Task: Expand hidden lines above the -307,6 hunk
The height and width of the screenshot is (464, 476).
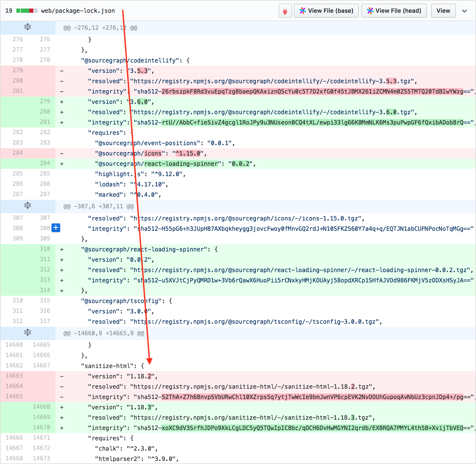Action: point(28,206)
